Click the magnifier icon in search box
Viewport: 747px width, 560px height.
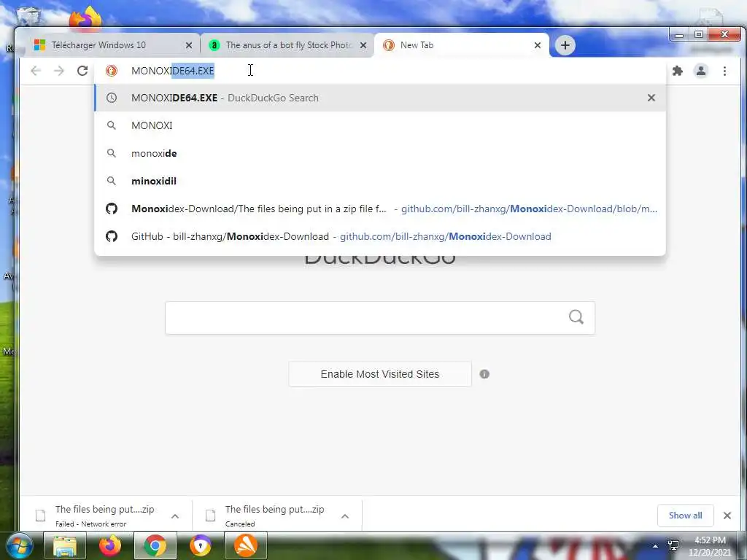tap(576, 316)
